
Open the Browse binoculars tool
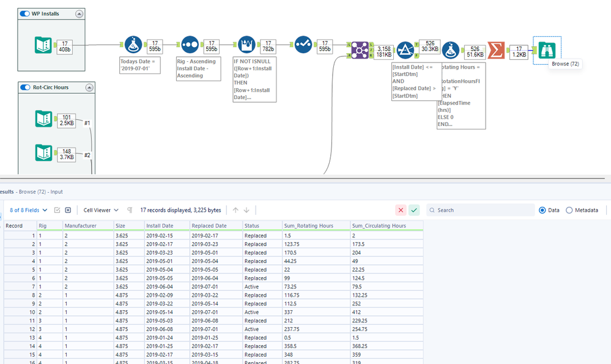[x=546, y=50]
